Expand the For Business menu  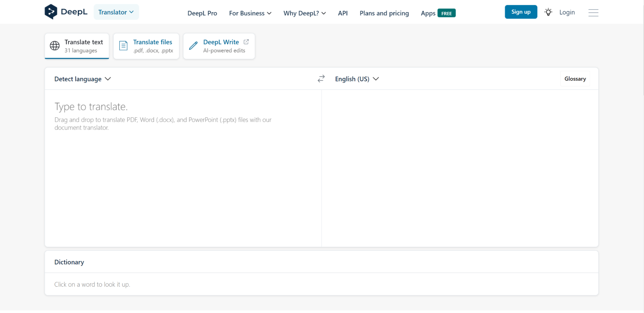pos(250,13)
